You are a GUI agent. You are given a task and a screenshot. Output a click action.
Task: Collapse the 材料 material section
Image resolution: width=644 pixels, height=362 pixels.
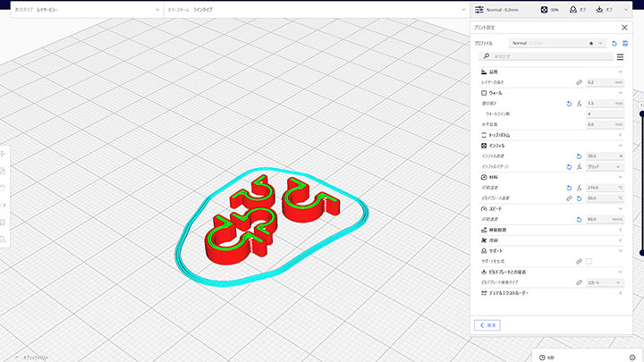pos(620,177)
